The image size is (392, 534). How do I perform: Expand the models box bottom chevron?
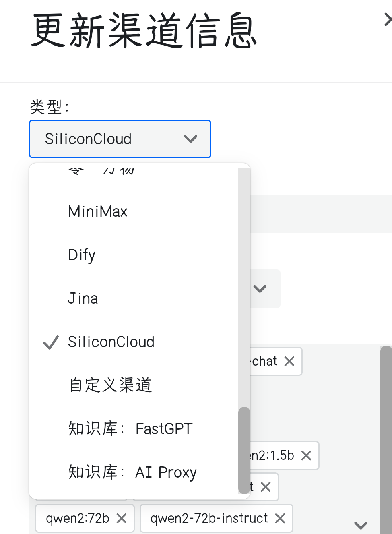point(361,525)
